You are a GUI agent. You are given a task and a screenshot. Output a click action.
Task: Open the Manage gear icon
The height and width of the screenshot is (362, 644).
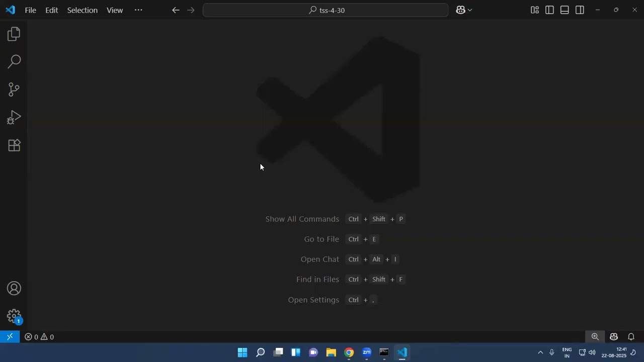pos(14,316)
